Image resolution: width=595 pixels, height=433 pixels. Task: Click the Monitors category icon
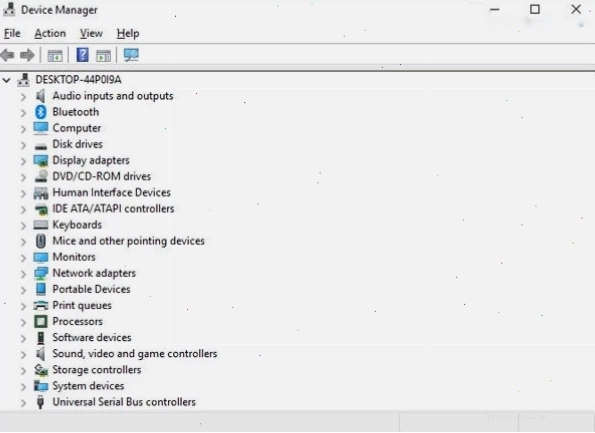coord(41,257)
